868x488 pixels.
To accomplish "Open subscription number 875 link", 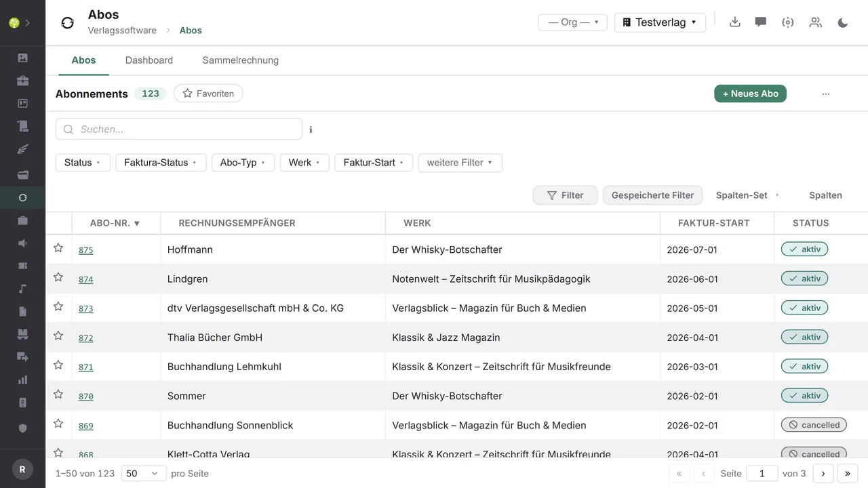I will (86, 250).
